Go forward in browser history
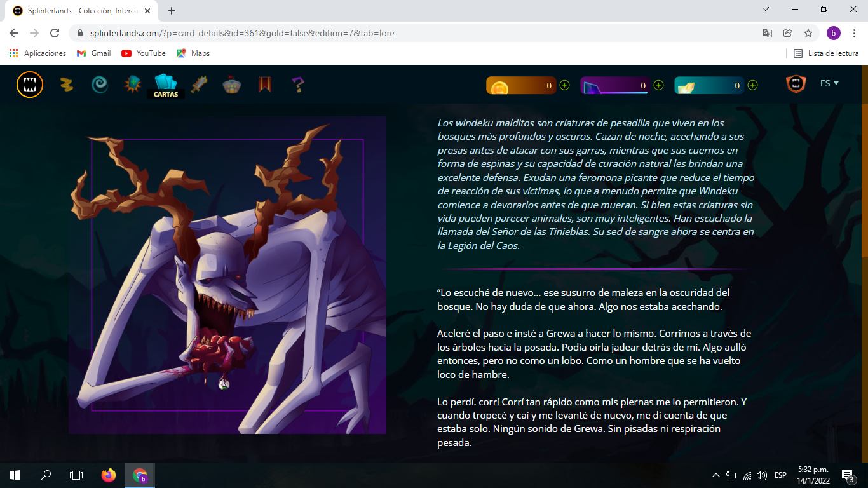Image resolution: width=868 pixels, height=488 pixels. (x=34, y=33)
